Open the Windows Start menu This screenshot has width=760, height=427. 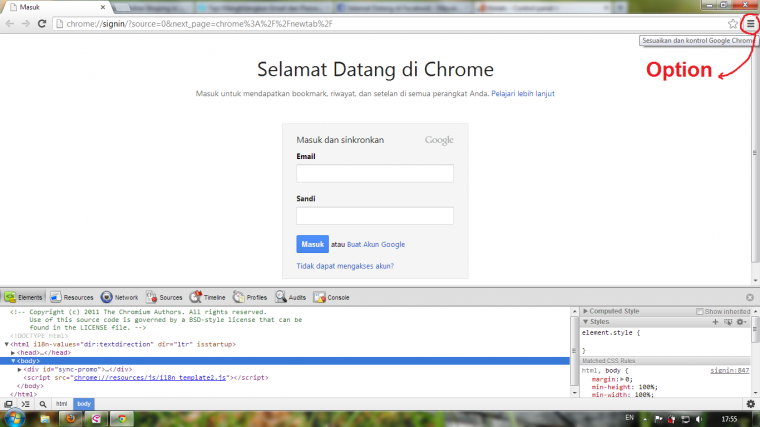point(14,418)
